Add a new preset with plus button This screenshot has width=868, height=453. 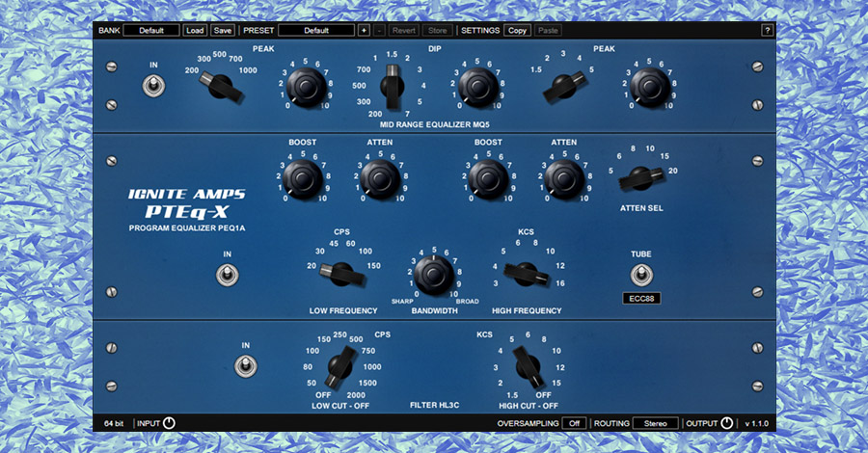pos(364,31)
